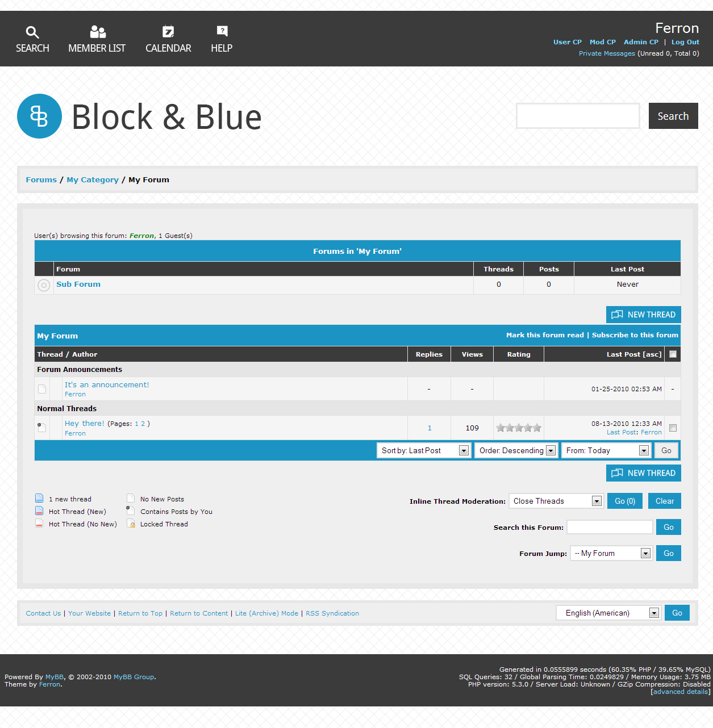Viewport: 713px width, 728px height.
Task: Check the select-all threads checkbox in header
Action: click(x=673, y=354)
